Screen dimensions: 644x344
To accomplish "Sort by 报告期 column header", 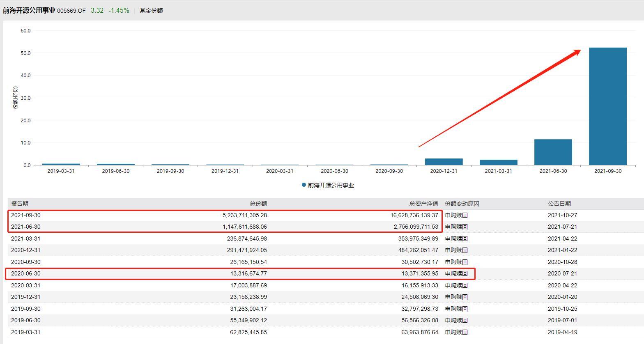I will pos(20,204).
